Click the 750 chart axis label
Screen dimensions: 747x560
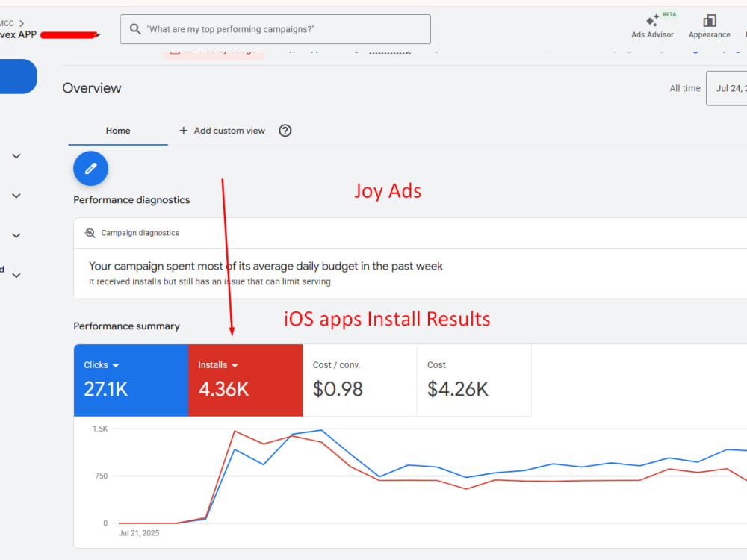(101, 476)
